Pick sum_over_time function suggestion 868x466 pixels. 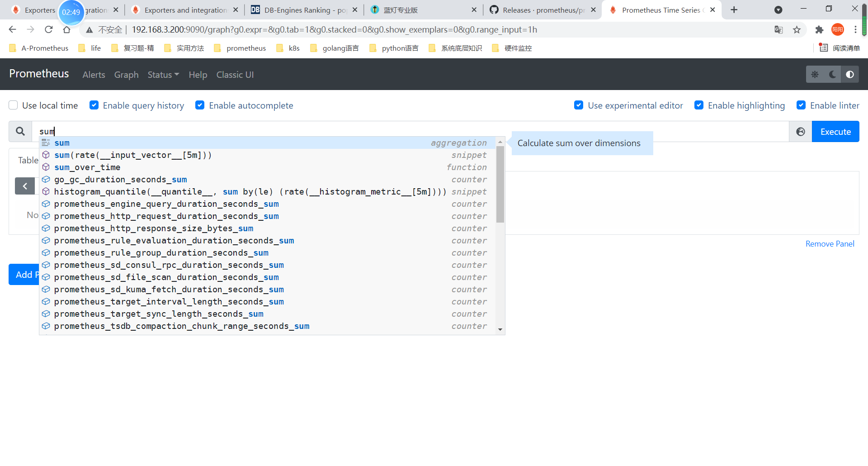coord(267,167)
